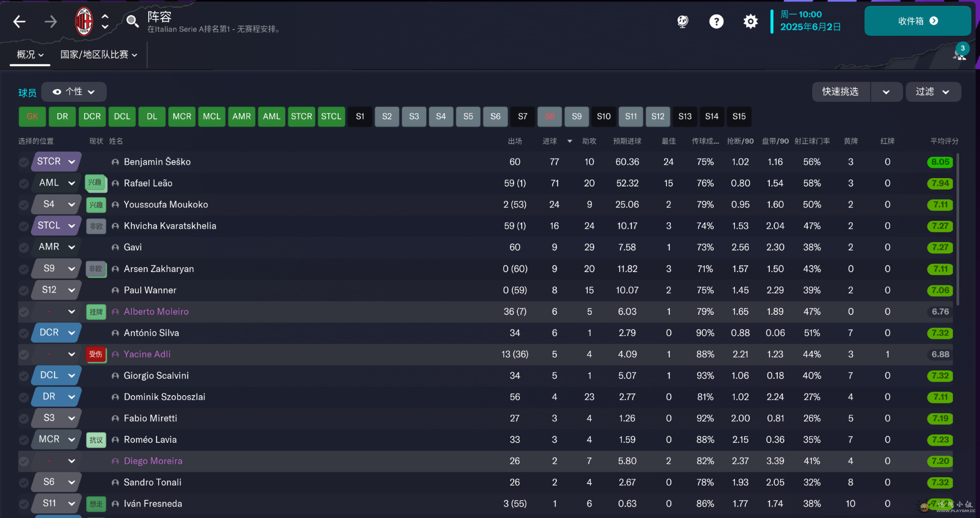Open the notifications icon with badge 3
Screen dimensions: 980x518
[x=959, y=53]
